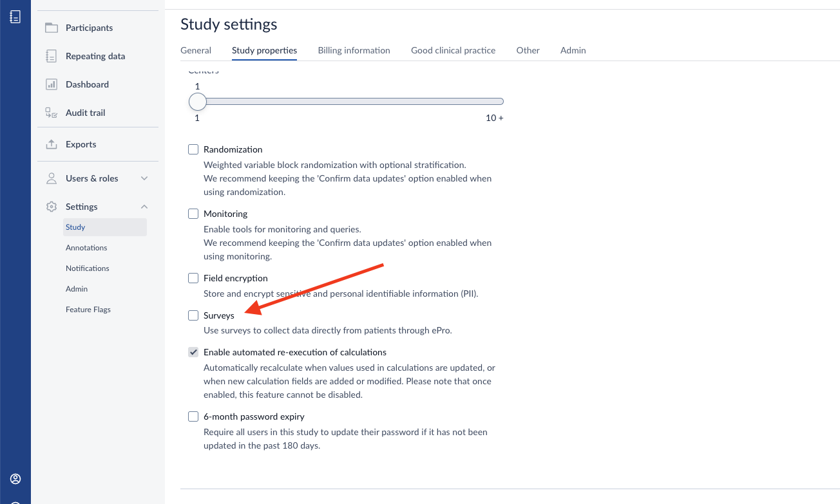Image resolution: width=840 pixels, height=504 pixels.
Task: Select Annotations under Settings
Action: [86, 247]
